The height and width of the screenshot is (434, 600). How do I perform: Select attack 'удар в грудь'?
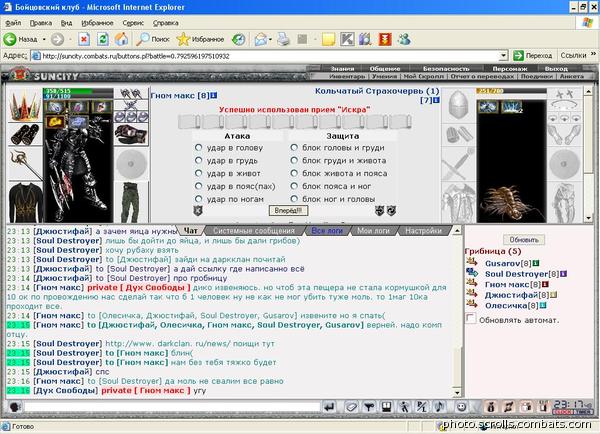[198, 160]
